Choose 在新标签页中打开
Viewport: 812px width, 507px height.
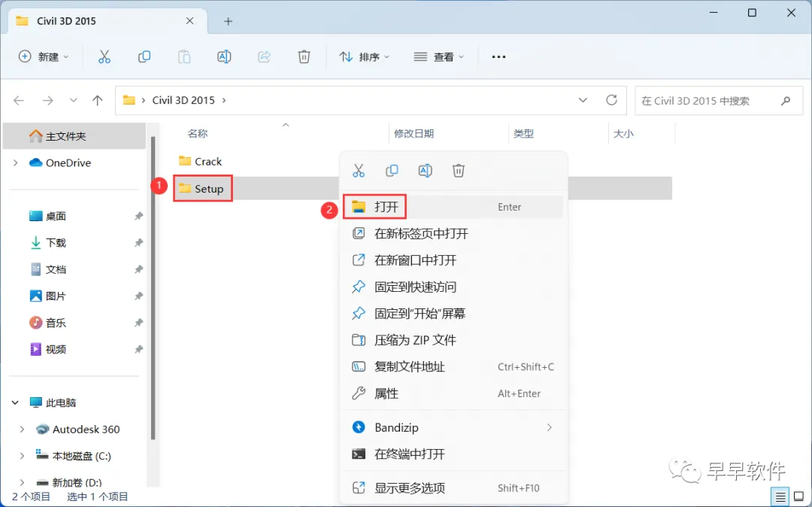click(x=453, y=233)
